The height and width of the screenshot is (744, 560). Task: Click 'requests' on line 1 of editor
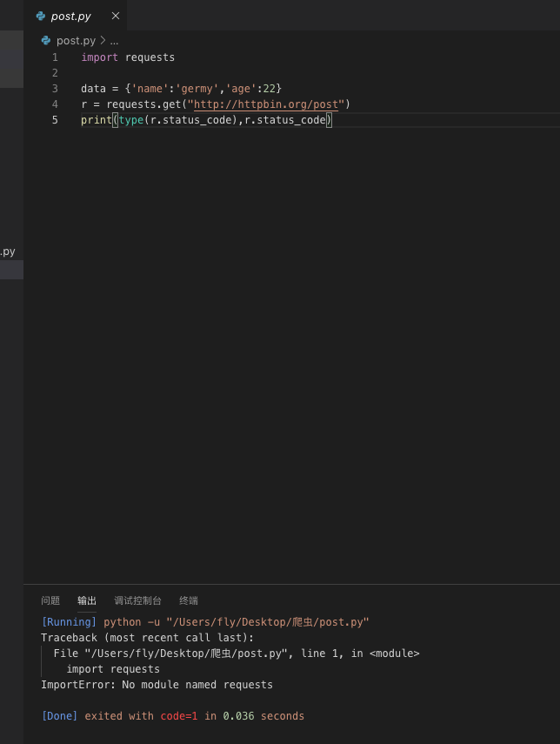tap(150, 57)
